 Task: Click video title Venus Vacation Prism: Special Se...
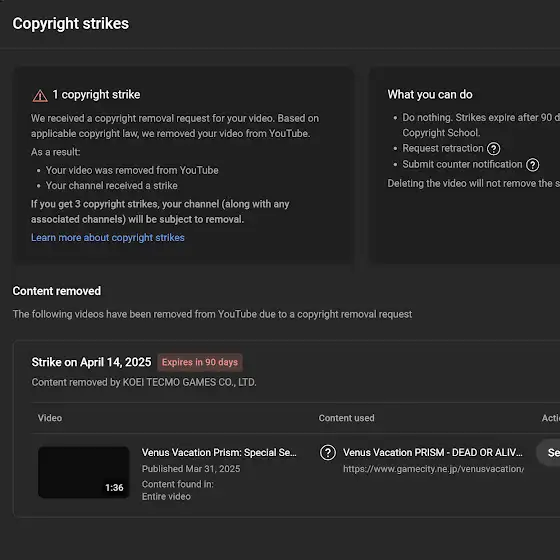(219, 452)
